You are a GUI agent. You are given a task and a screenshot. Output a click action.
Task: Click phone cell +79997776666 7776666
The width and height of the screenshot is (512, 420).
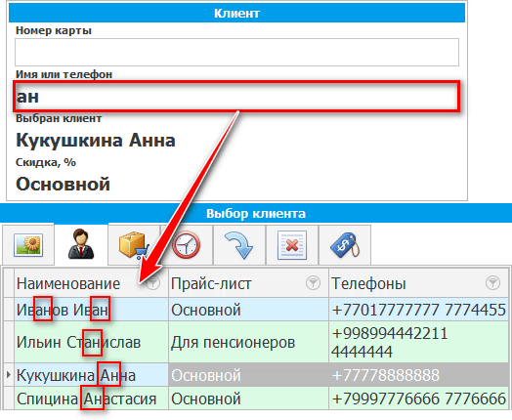pyautogui.click(x=418, y=399)
